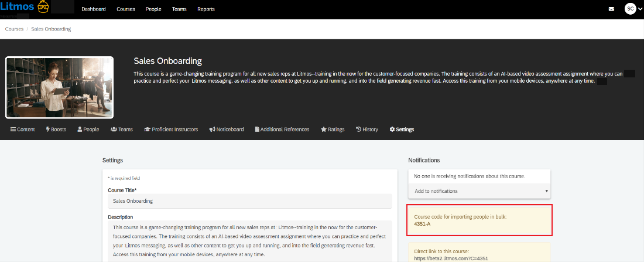
Task: Click the direct link to this course URL
Action: (451, 258)
